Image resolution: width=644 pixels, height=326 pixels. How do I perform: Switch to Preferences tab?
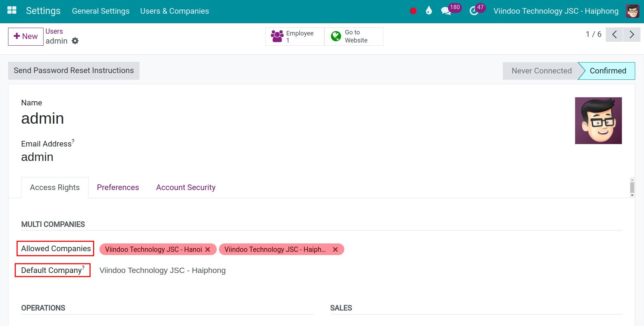pyautogui.click(x=118, y=188)
